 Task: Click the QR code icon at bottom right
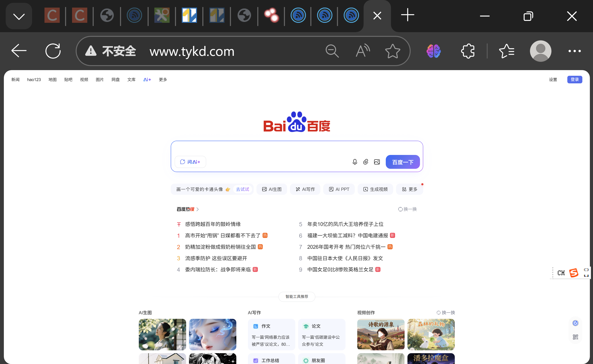click(575, 336)
